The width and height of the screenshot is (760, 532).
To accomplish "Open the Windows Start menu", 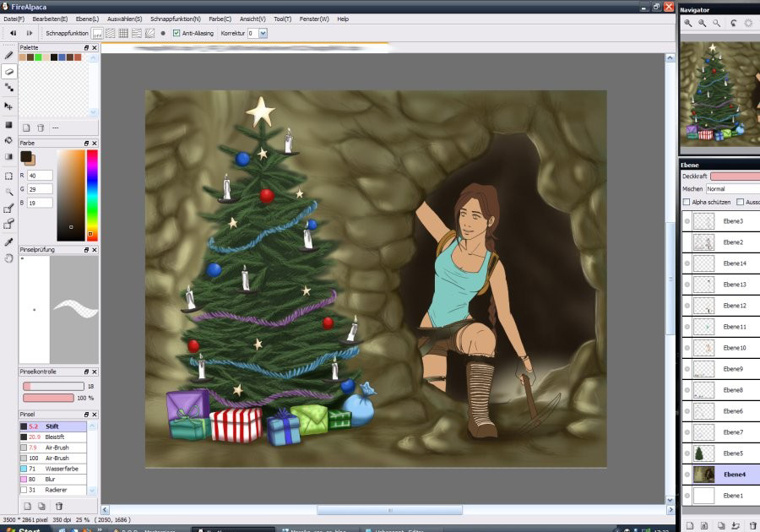I will coord(24,529).
